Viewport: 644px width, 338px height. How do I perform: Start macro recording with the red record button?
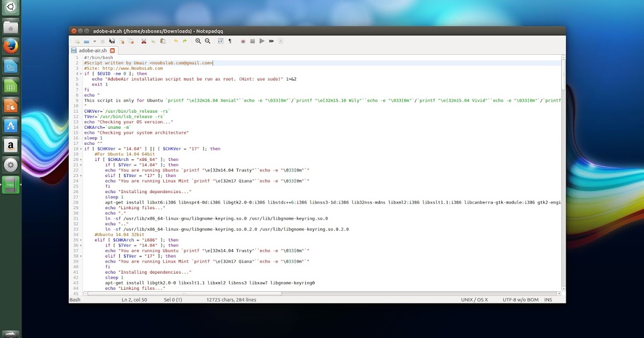pos(243,41)
